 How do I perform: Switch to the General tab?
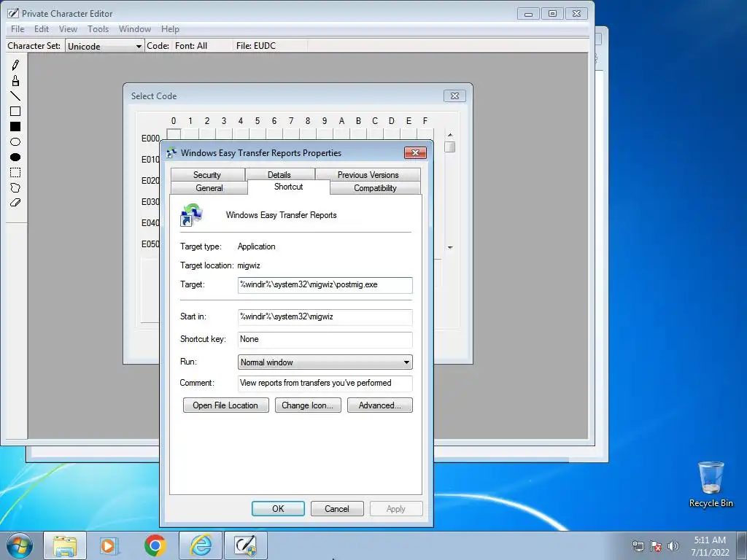coord(209,188)
